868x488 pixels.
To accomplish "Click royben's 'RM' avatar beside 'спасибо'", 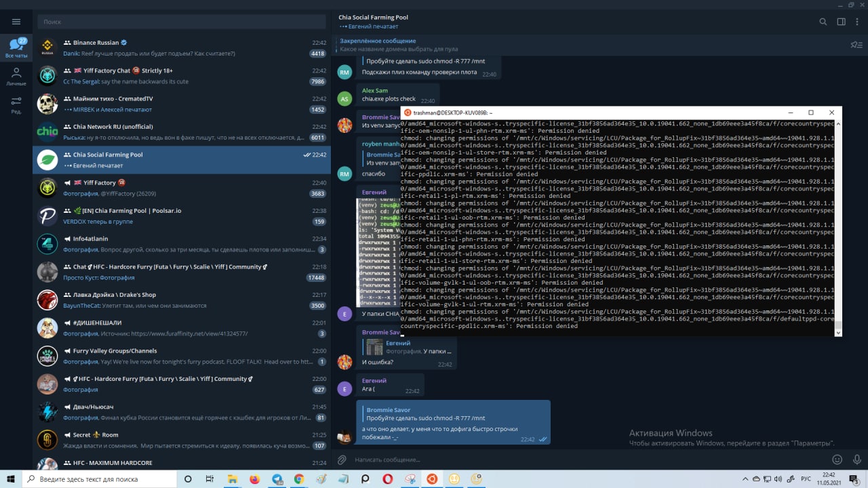I will pyautogui.click(x=344, y=174).
